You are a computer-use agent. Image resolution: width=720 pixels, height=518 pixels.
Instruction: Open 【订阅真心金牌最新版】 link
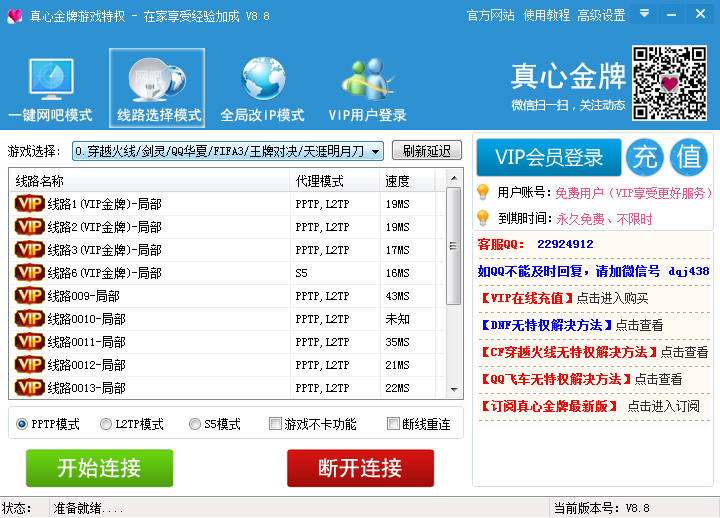point(589,406)
